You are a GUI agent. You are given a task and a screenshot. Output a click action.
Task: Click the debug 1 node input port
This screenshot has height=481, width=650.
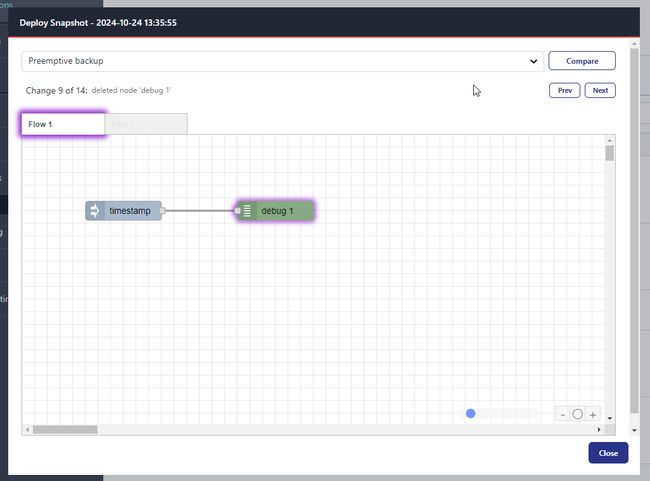point(237,211)
